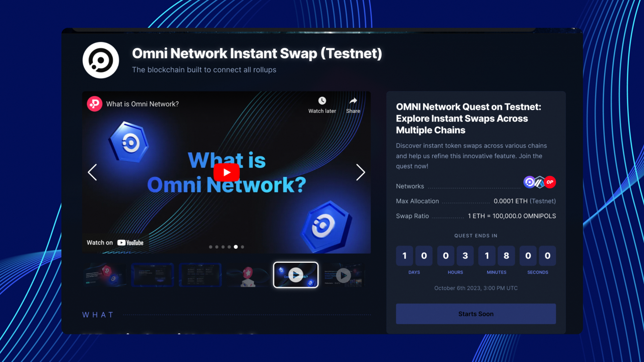Click the Omni Network circular logo
Viewport: 644px width, 362px height.
(x=101, y=60)
